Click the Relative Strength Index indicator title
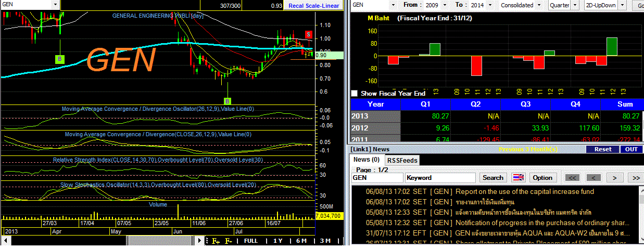The image size is (644, 248). coord(158,160)
